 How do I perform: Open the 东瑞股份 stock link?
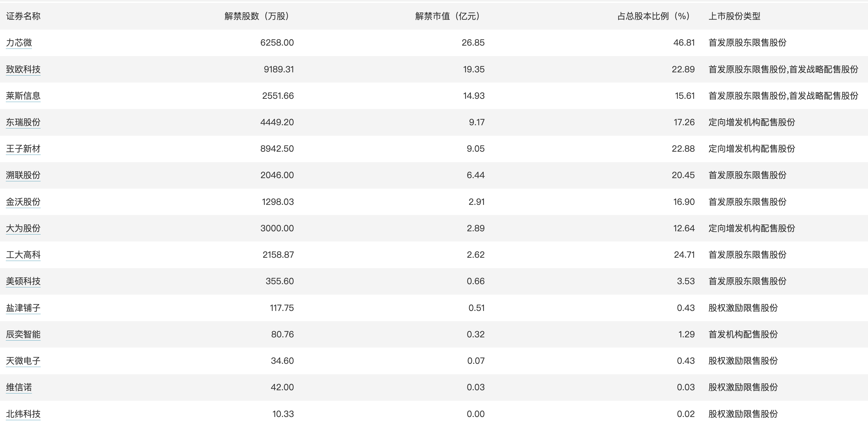point(23,122)
